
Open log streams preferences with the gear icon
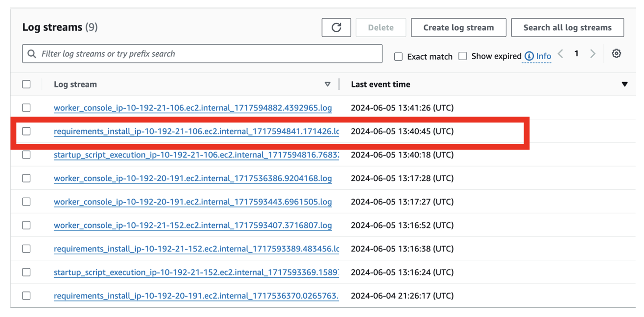pos(616,53)
